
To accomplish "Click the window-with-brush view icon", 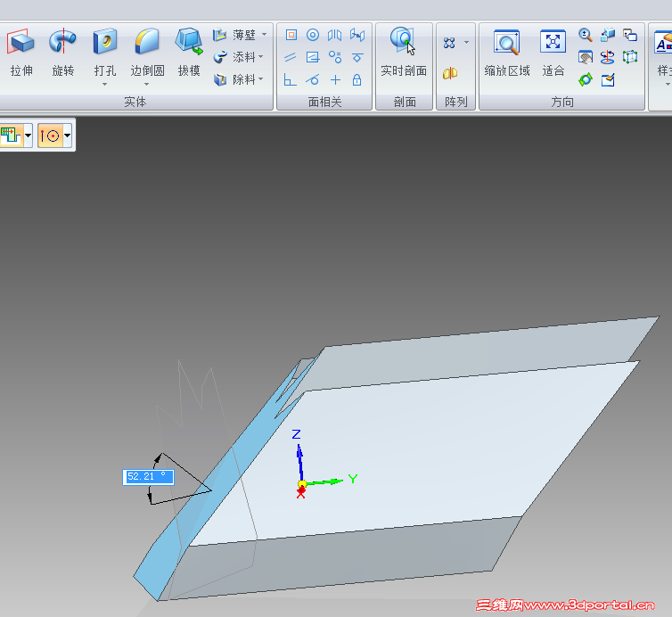I will click(x=608, y=79).
